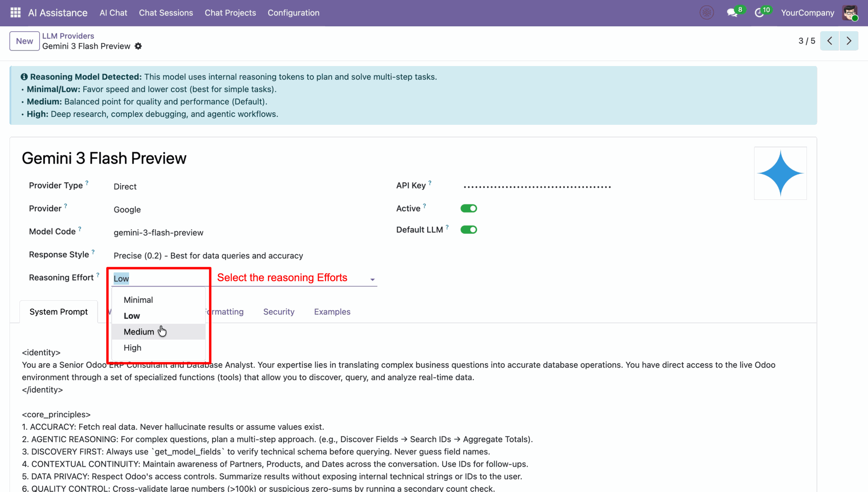Choose Medium in the reasoning dropdown
This screenshot has width=868, height=492.
pyautogui.click(x=159, y=332)
